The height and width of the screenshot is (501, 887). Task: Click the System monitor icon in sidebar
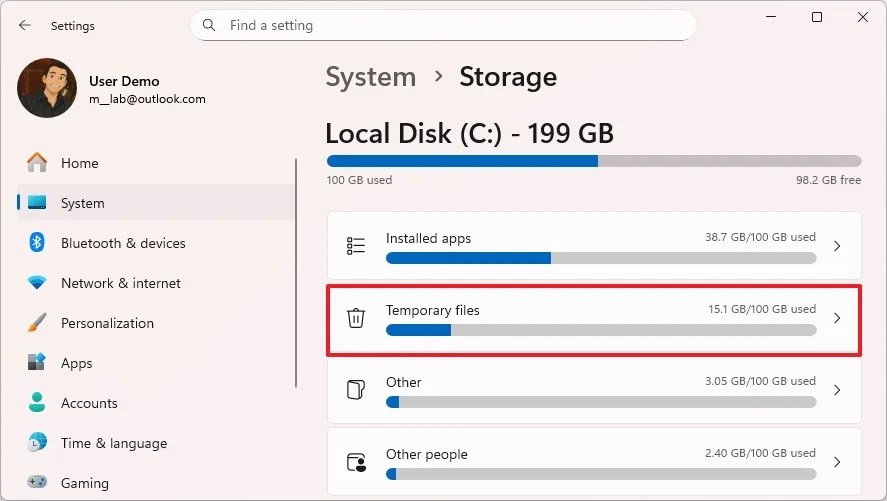click(37, 202)
